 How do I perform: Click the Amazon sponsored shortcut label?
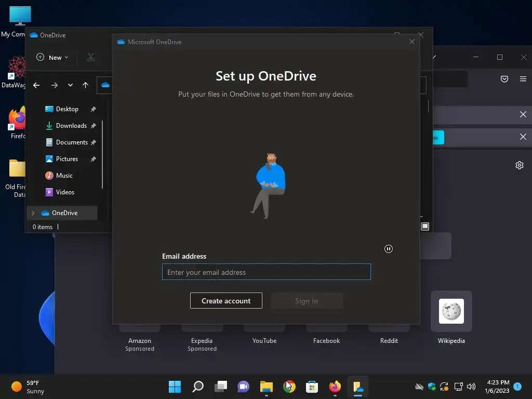coord(139,344)
